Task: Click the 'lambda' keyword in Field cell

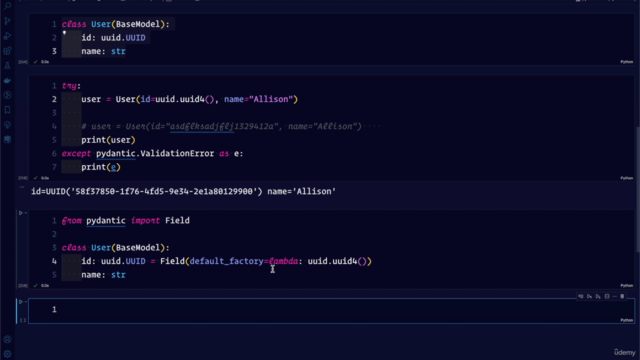Action: pos(283,261)
